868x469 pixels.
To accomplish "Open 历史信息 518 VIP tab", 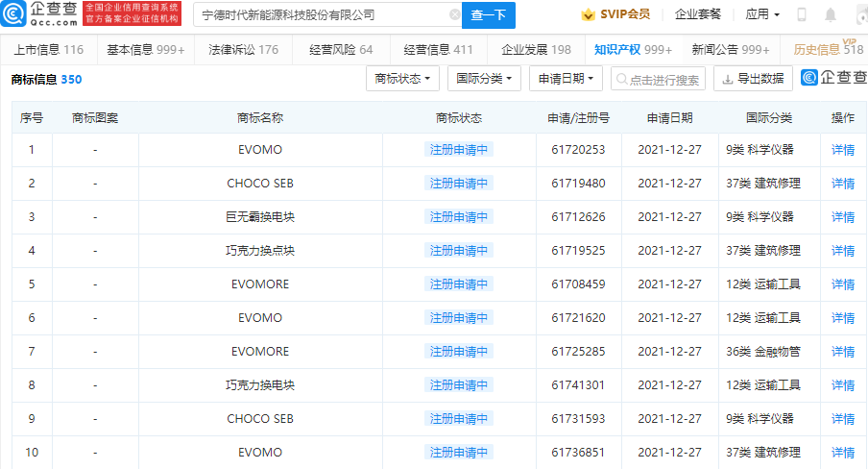I will tap(828, 49).
